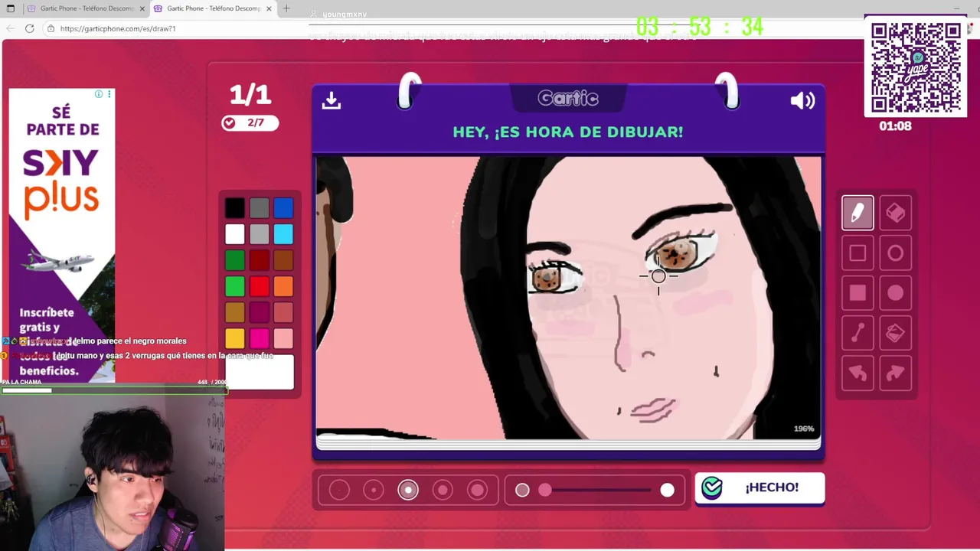Select the eraser tool

[x=895, y=213]
